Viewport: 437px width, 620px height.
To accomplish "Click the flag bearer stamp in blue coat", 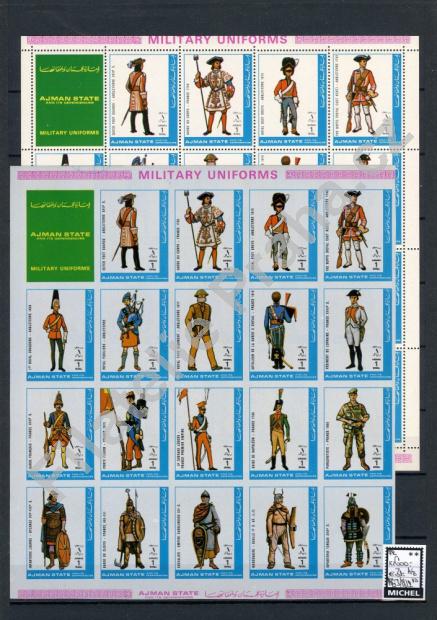I will [x=134, y=433].
